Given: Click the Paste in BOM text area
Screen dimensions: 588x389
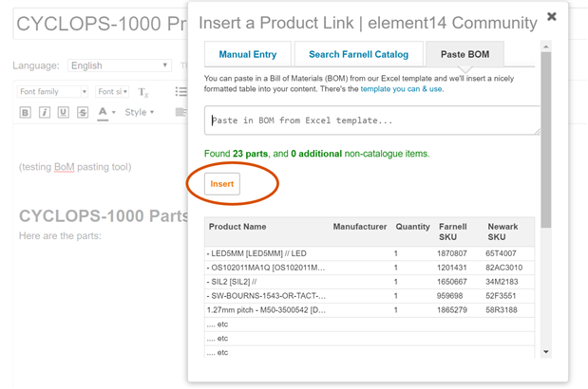Looking at the screenshot, I should point(371,120).
